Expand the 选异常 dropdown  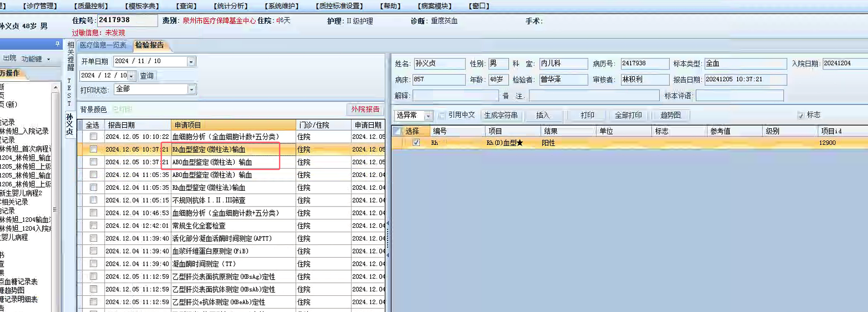(428, 116)
